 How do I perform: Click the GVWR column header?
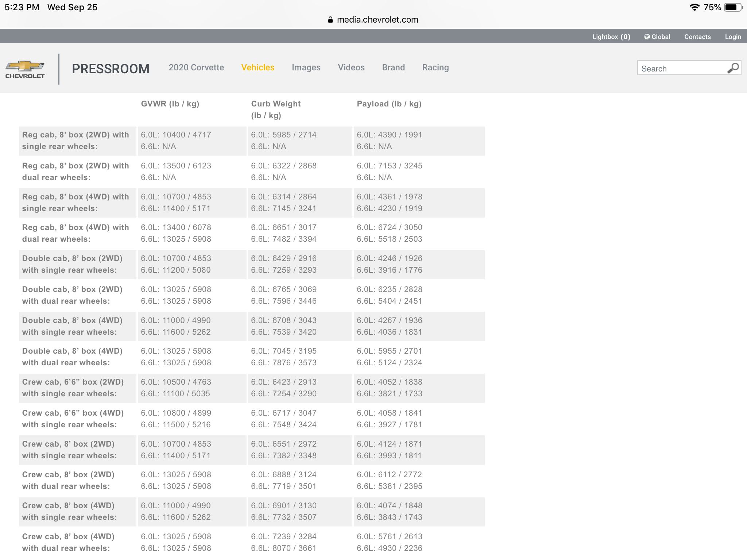point(170,104)
